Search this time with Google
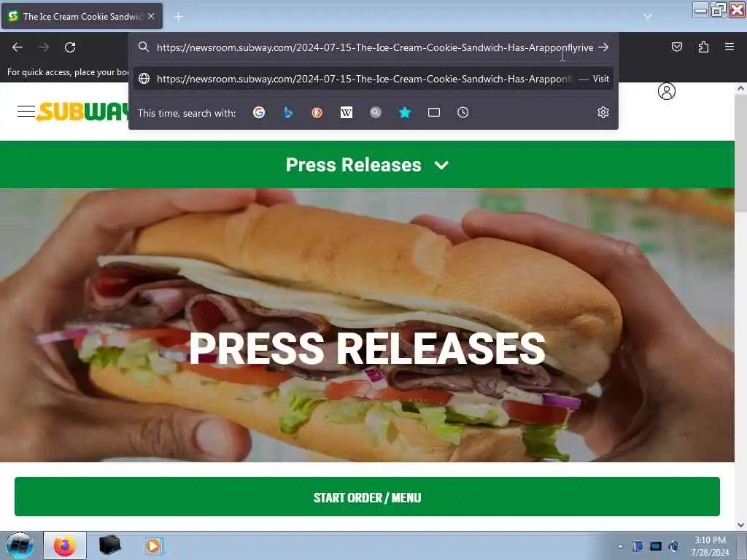 (259, 112)
